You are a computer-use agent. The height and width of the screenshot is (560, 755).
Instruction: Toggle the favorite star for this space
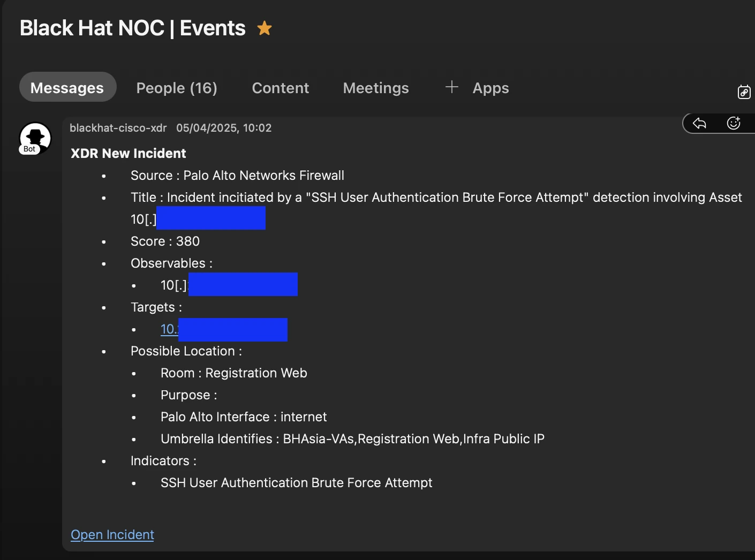click(263, 28)
